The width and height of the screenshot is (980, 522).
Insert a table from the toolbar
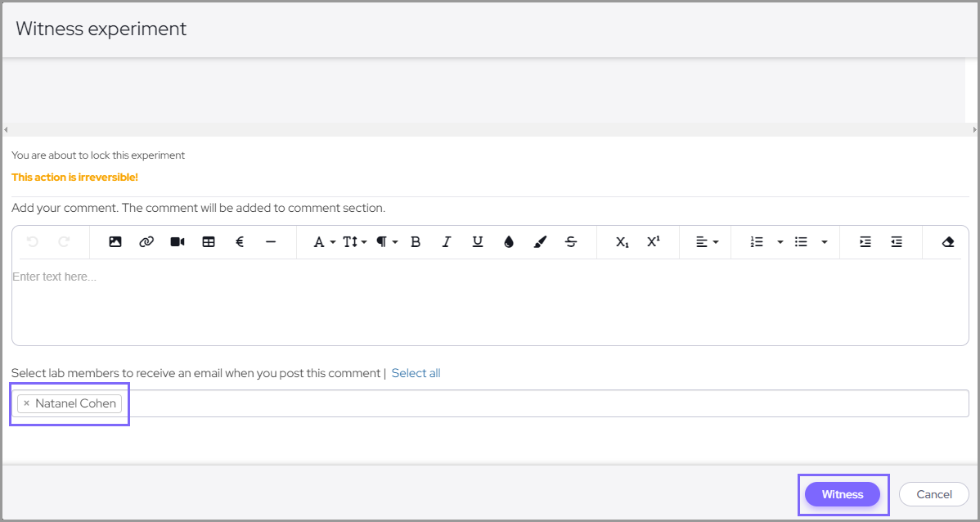coord(209,242)
